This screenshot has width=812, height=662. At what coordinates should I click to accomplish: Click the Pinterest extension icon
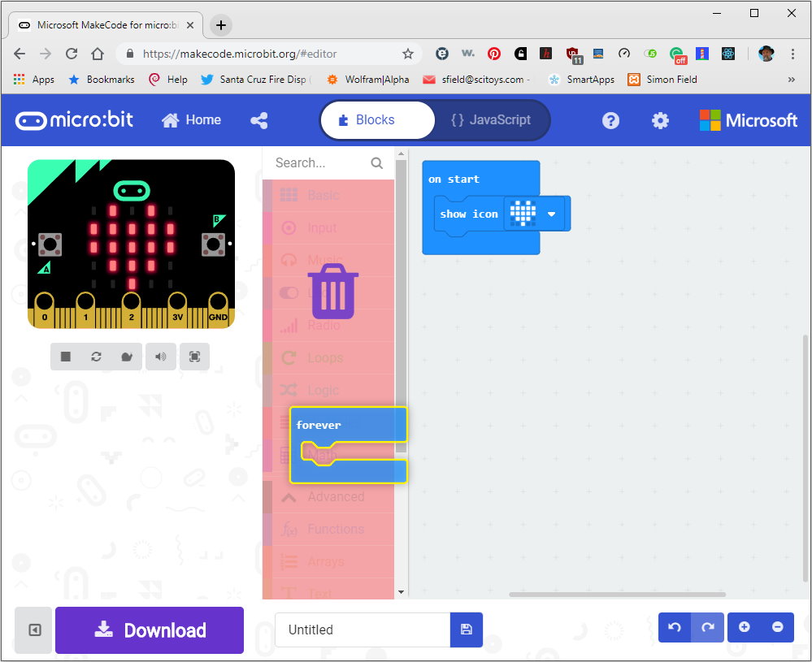(x=494, y=54)
